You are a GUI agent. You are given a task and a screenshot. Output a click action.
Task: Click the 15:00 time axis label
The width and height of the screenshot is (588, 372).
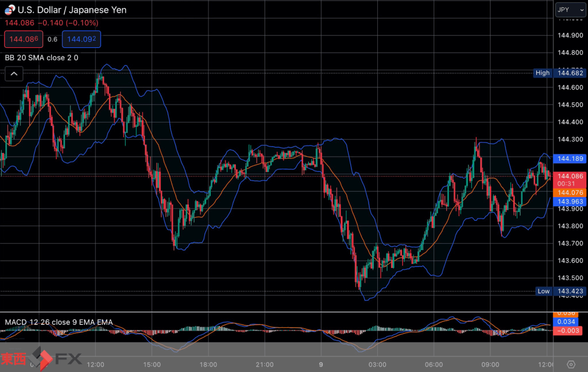tap(152, 365)
